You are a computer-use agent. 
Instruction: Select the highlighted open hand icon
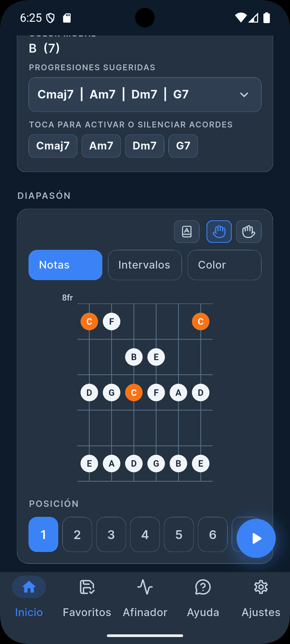pyautogui.click(x=219, y=232)
